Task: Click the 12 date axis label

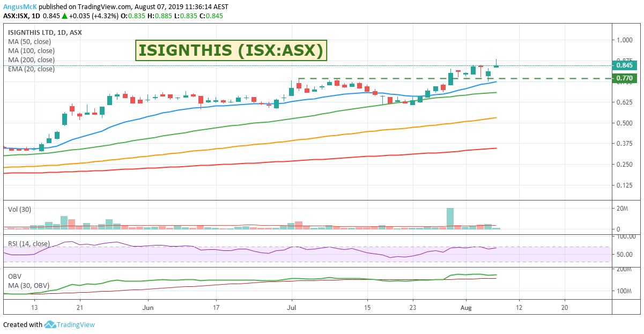Action: click(x=519, y=308)
